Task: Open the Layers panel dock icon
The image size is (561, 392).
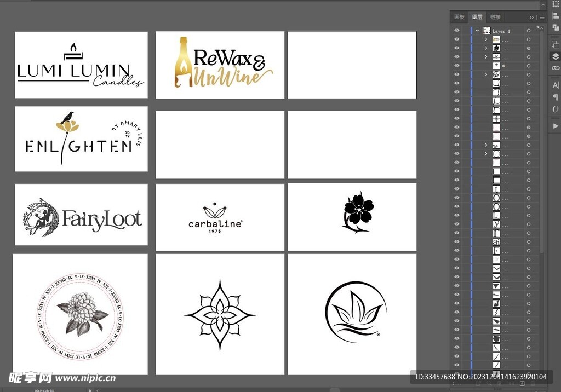Action: click(x=556, y=56)
